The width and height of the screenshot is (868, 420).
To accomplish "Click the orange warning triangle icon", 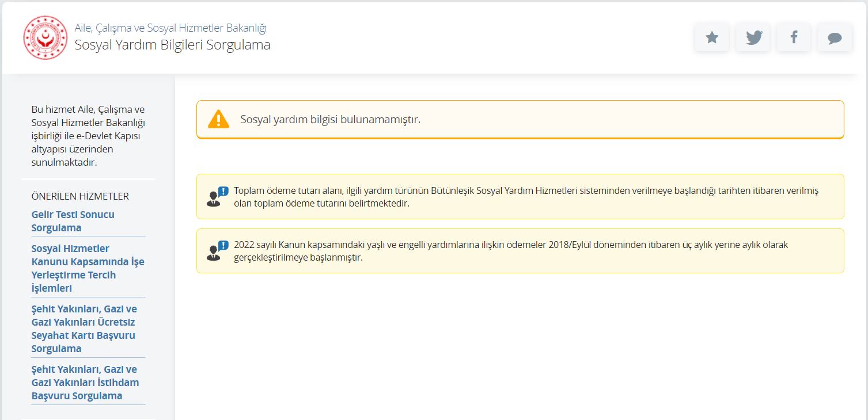I will 218,119.
